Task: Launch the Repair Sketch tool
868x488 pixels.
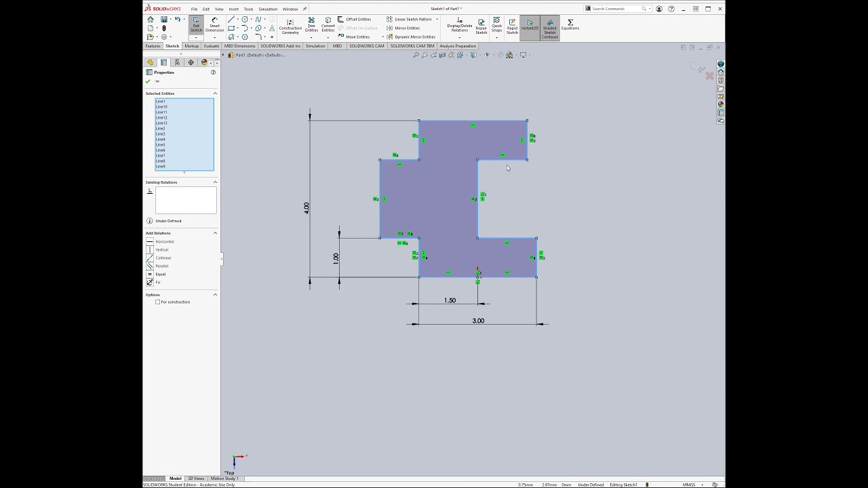Action: 481,26
